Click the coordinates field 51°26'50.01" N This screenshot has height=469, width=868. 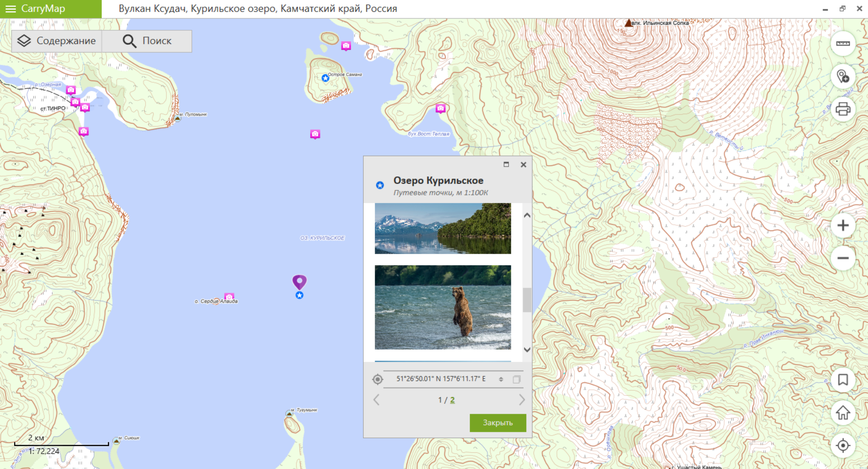tap(441, 379)
